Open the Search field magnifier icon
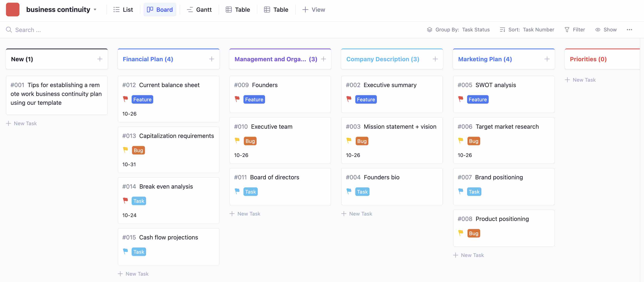Image resolution: width=644 pixels, height=282 pixels. pos(9,29)
